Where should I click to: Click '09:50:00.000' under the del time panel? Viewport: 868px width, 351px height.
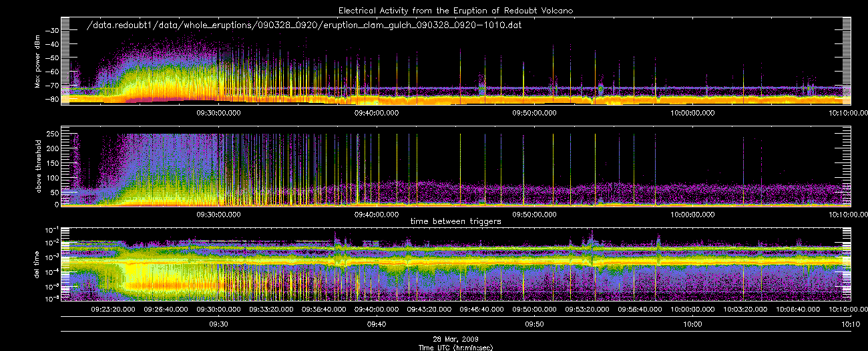(x=535, y=310)
